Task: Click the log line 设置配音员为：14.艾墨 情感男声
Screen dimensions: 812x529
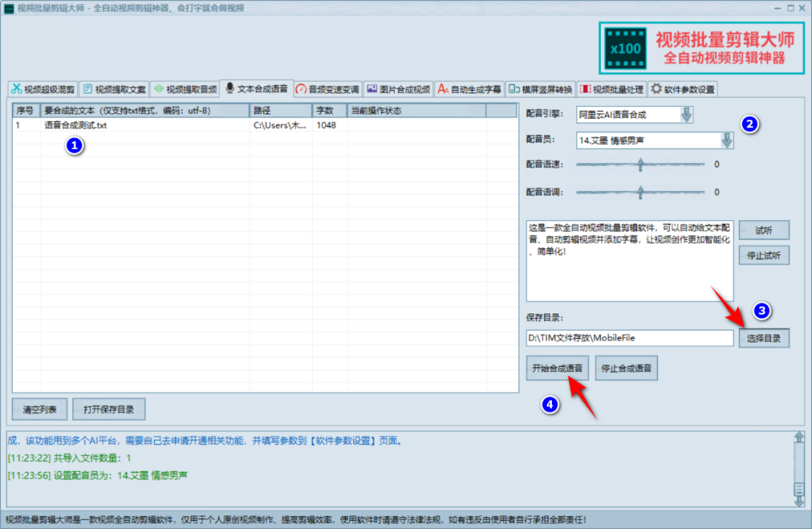Action: [97, 475]
